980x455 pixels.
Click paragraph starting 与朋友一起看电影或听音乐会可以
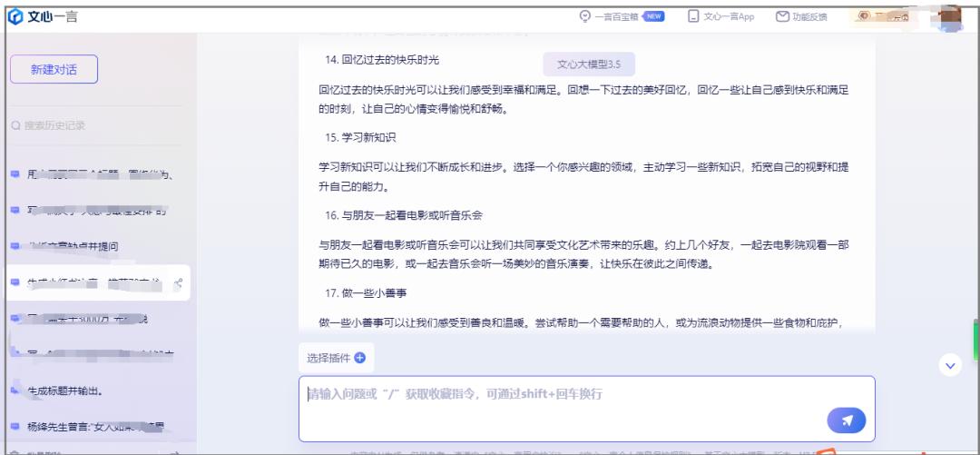(583, 254)
